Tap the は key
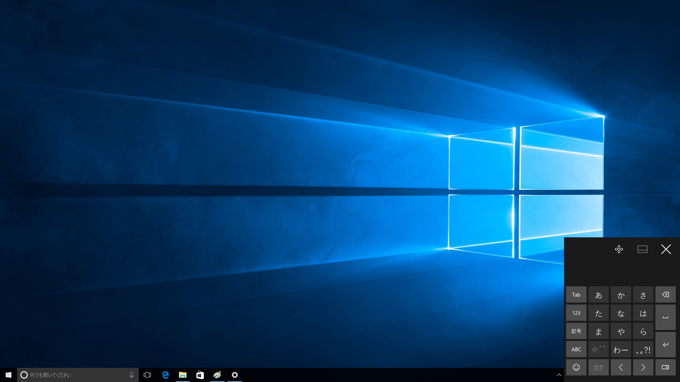The height and width of the screenshot is (382, 680). pyautogui.click(x=643, y=313)
